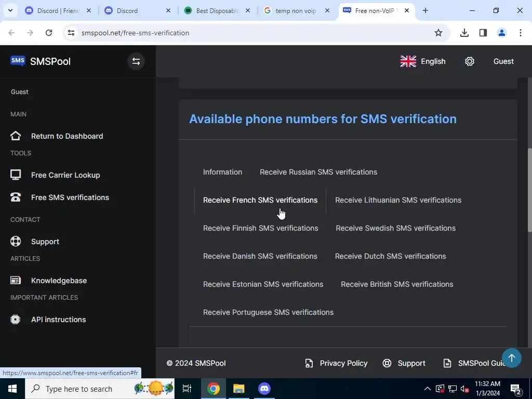The image size is (532, 399).
Task: Click the Privacy Policy document icon in footer
Action: point(309,363)
